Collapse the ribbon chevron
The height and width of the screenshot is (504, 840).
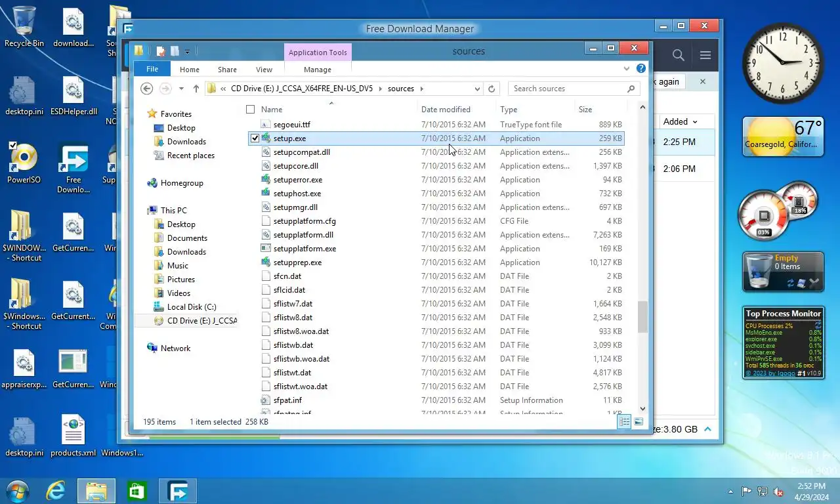tap(627, 68)
